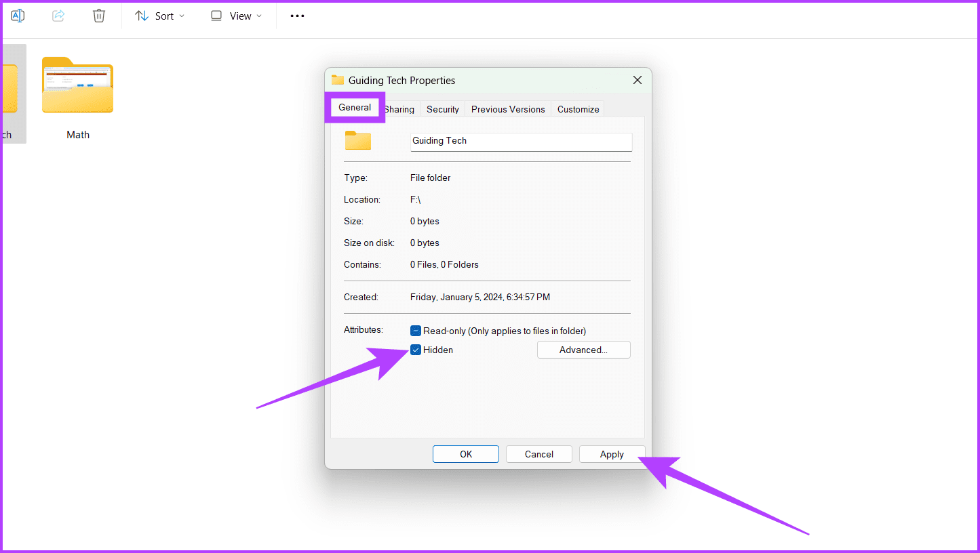Open the Advanced attributes button

(584, 350)
